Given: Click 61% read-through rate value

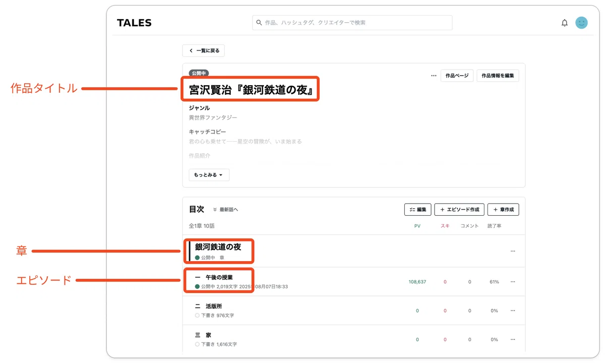Looking at the screenshot, I should click(x=494, y=282).
